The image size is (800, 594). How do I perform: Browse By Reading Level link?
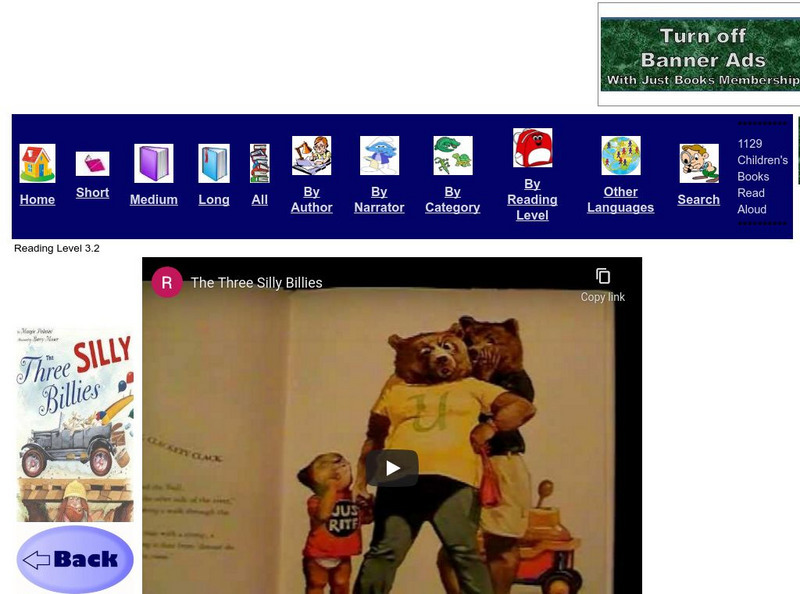[x=532, y=200]
